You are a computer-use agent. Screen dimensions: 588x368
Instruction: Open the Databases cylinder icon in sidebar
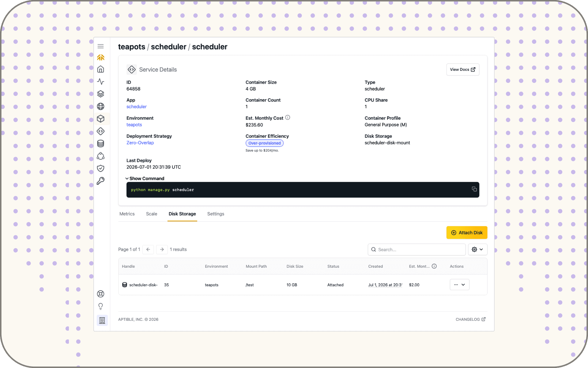point(100,144)
